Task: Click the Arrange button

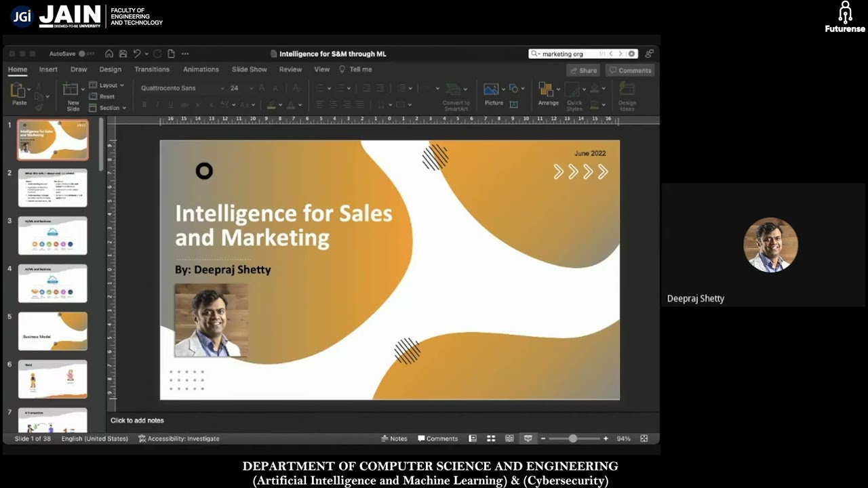Action: (x=548, y=95)
